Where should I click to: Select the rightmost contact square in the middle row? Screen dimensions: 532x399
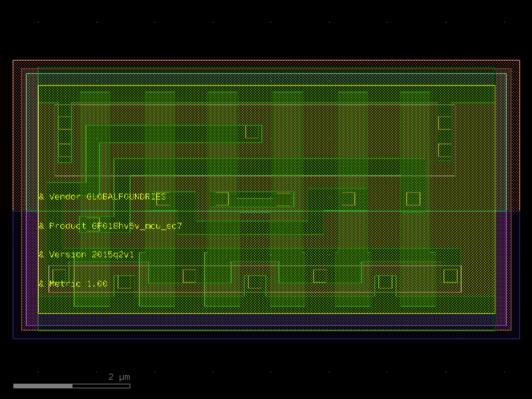tap(413, 199)
